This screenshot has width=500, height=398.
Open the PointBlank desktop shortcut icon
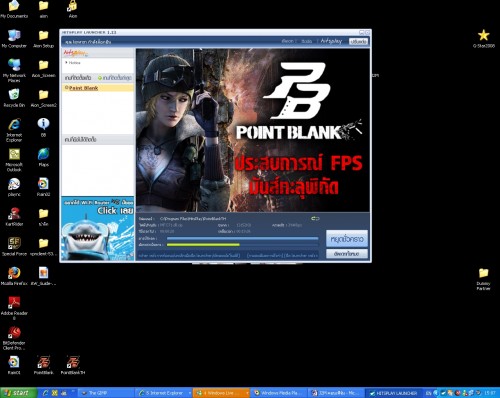[44, 365]
